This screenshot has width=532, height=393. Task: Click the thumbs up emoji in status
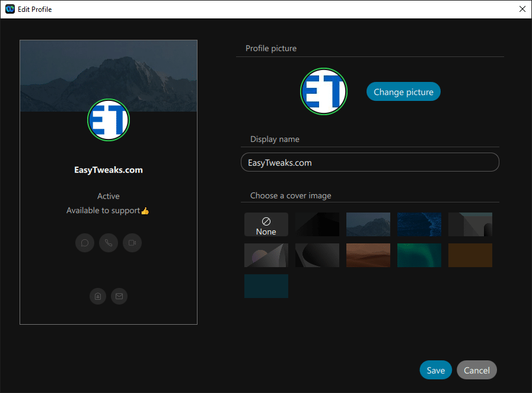pyautogui.click(x=145, y=211)
